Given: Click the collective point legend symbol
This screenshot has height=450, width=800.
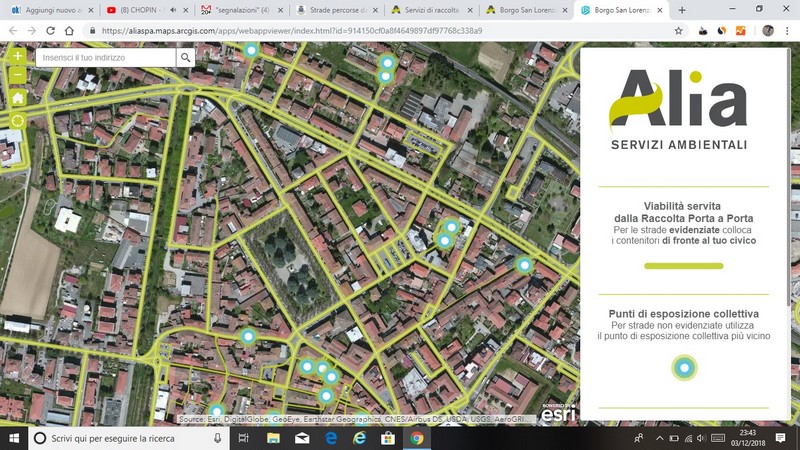Looking at the screenshot, I should (x=684, y=367).
